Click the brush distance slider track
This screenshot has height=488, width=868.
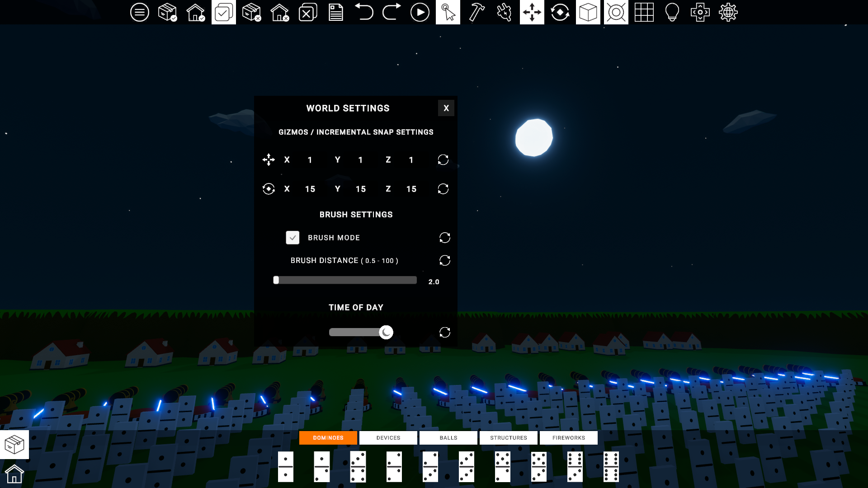tap(346, 280)
